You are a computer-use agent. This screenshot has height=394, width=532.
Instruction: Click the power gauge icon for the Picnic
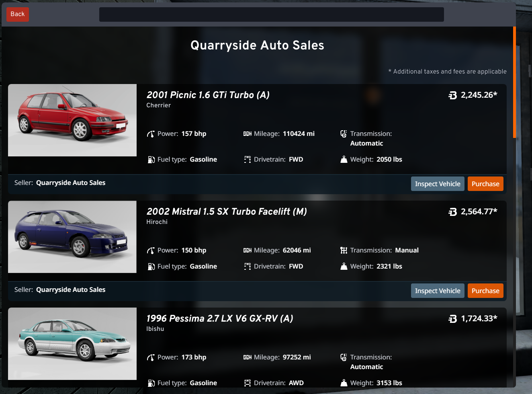click(151, 134)
